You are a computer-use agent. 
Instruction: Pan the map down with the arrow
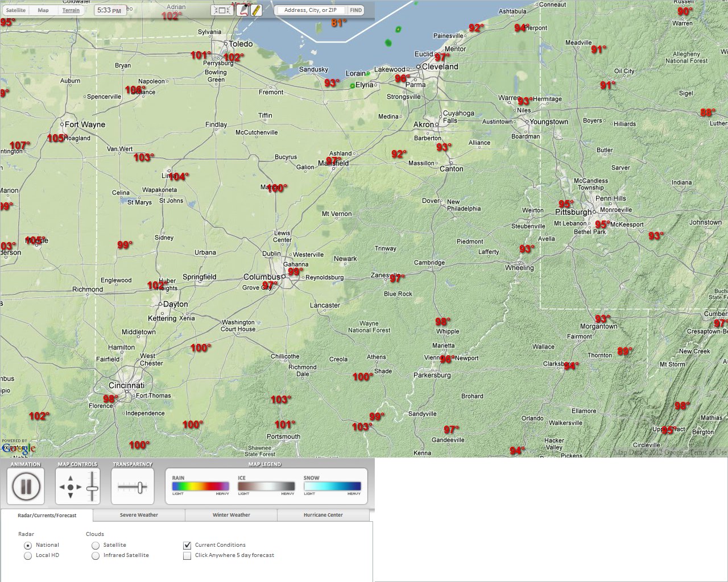tap(71, 496)
